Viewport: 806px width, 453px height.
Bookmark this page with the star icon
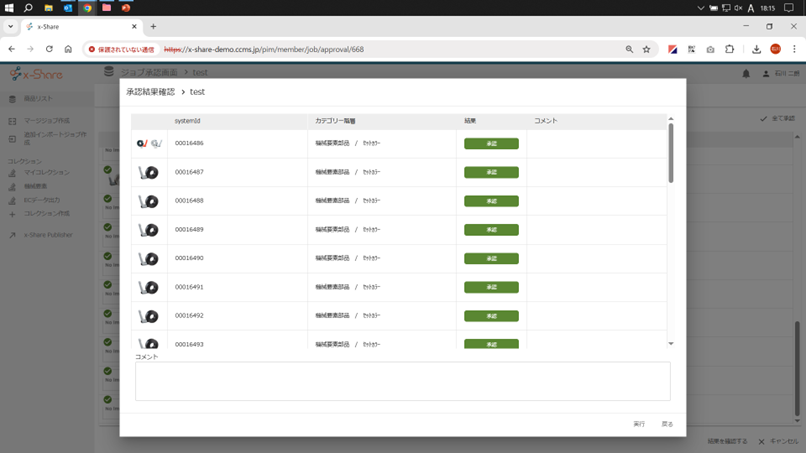point(647,49)
